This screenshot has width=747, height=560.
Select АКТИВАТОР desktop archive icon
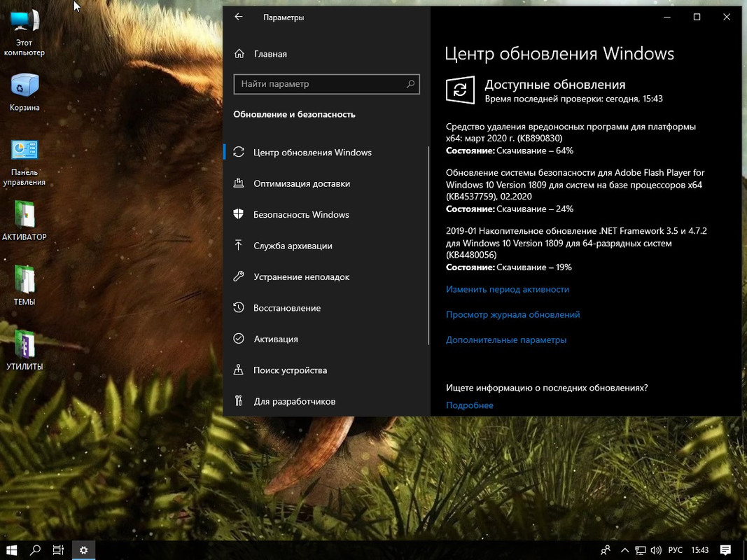pos(25,220)
